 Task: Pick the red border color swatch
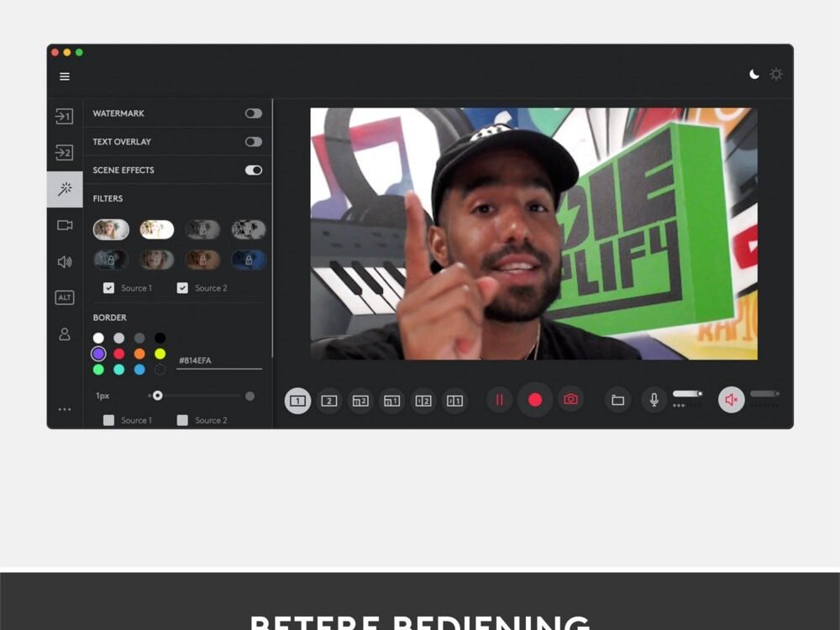click(119, 354)
